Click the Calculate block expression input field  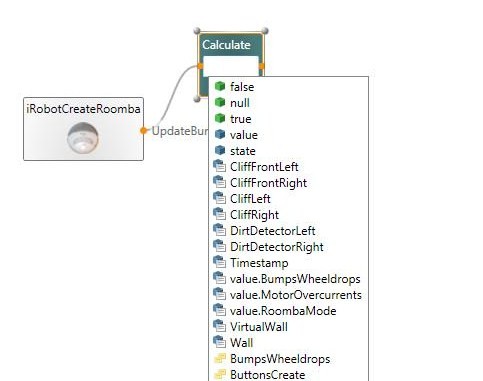(231, 66)
